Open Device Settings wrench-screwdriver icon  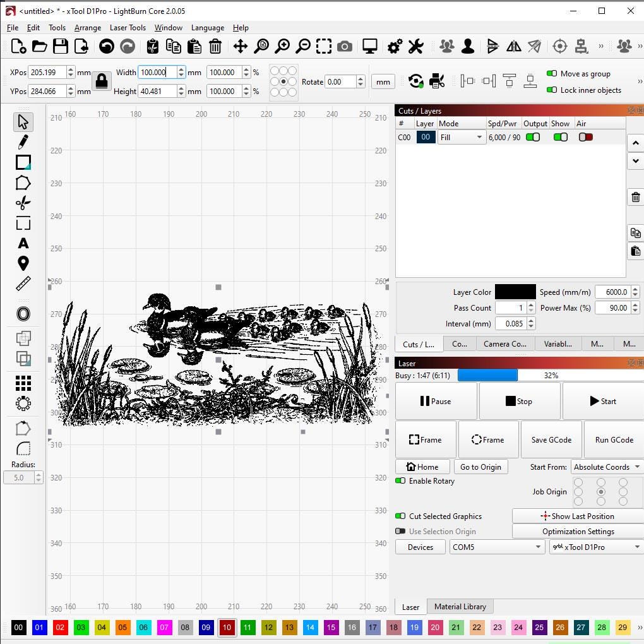point(415,47)
